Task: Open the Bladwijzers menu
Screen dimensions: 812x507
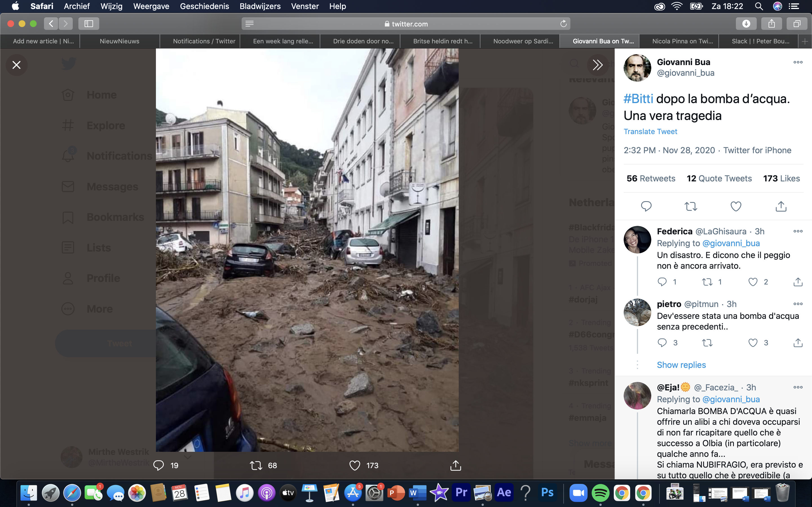Action: (x=260, y=6)
